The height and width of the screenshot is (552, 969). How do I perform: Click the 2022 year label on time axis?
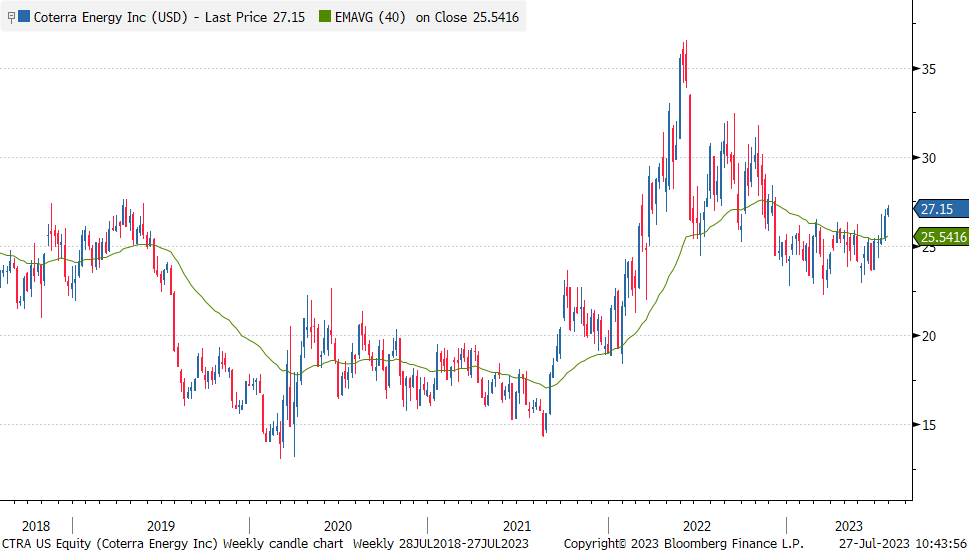[x=696, y=526]
